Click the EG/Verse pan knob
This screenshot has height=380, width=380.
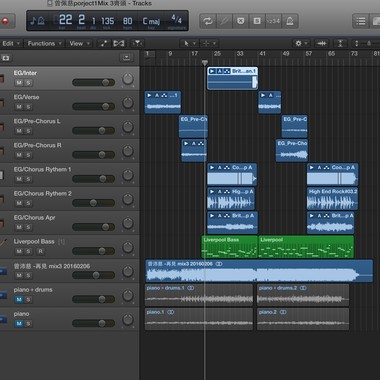pos(128,103)
